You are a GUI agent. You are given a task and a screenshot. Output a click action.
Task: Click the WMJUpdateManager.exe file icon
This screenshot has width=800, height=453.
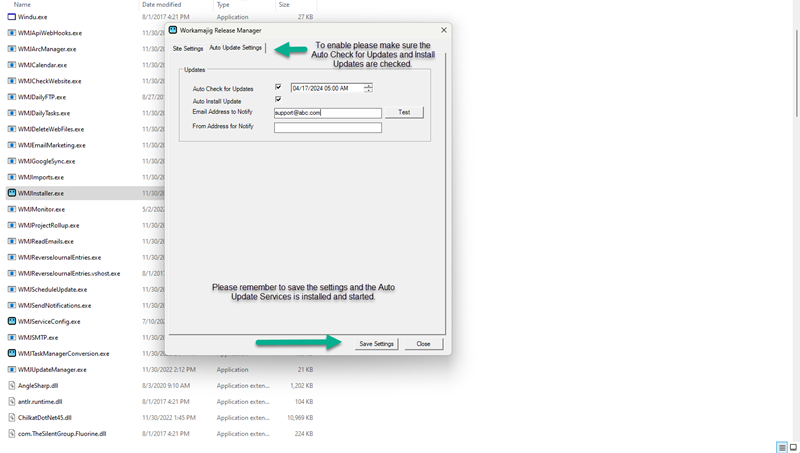tap(12, 369)
